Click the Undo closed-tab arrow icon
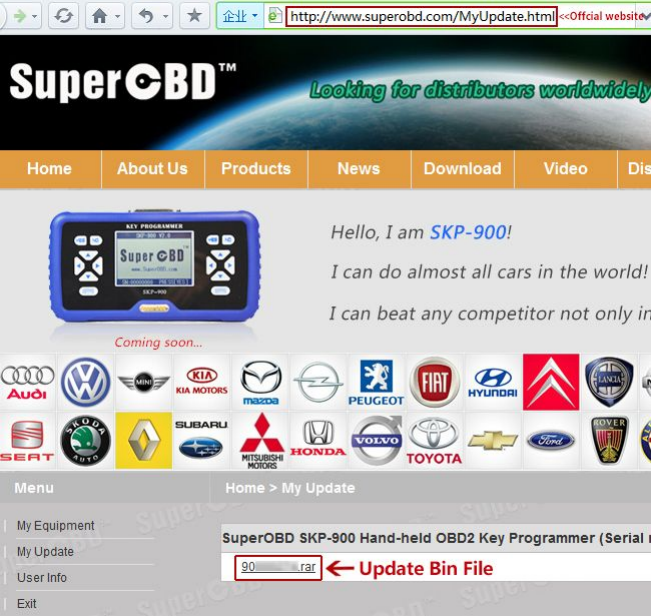This screenshot has height=616, width=653. (x=146, y=16)
